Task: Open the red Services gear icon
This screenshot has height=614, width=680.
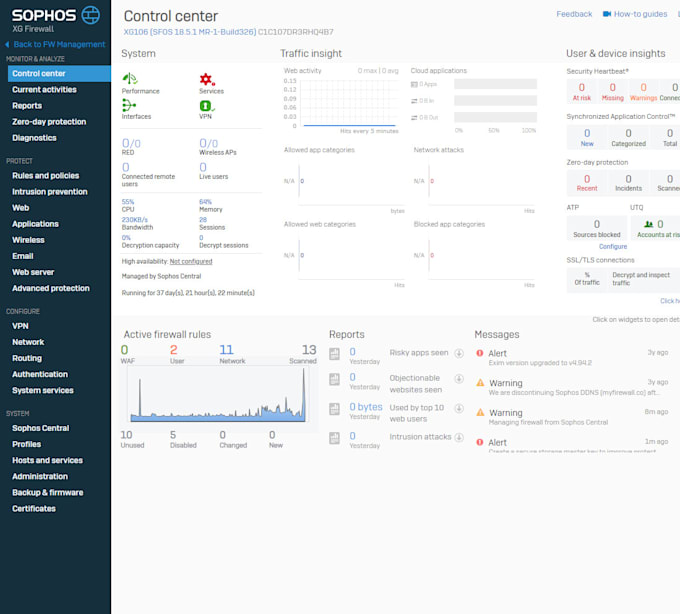Action: coord(207,79)
